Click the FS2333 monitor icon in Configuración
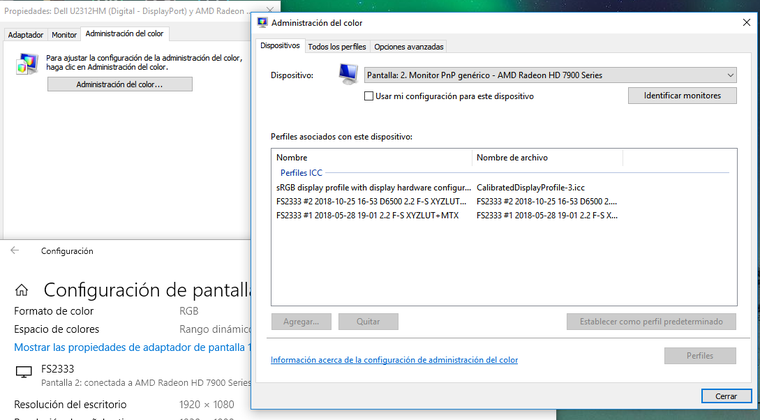 [x=24, y=372]
